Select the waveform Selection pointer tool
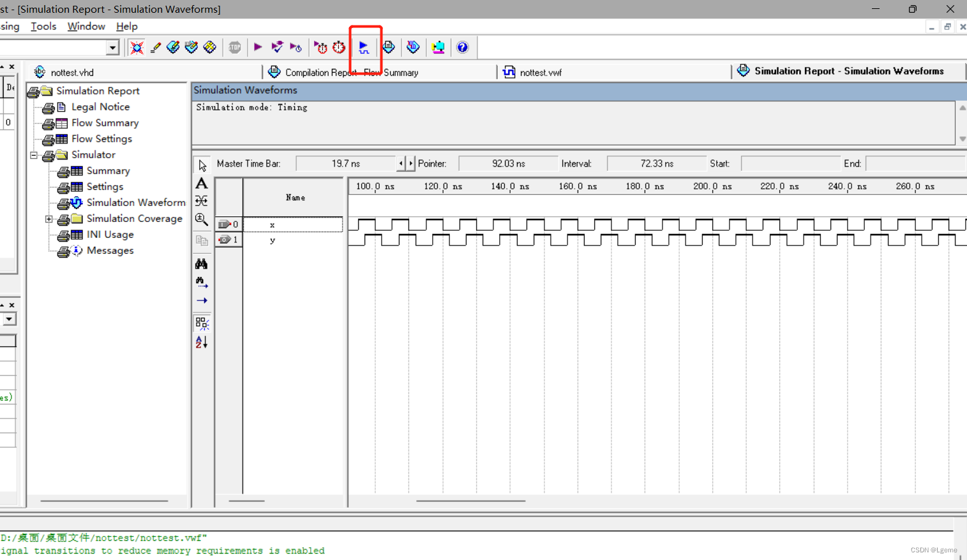 202,165
